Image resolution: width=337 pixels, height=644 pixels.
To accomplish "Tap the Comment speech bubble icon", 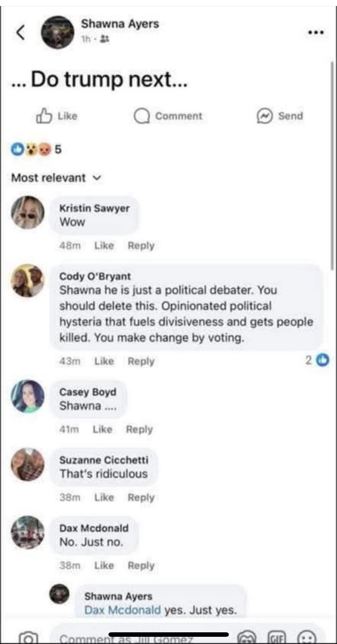I will click(141, 116).
